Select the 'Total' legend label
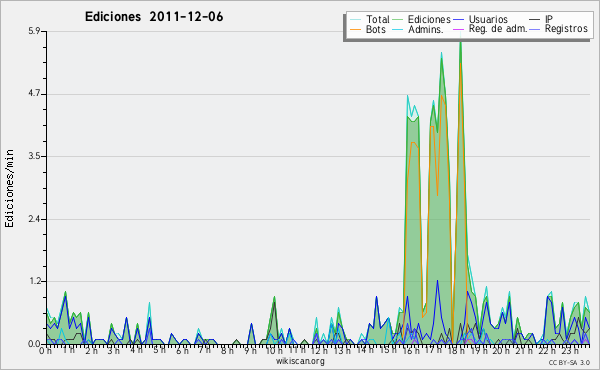This screenshot has height=370, width=600. point(377,19)
